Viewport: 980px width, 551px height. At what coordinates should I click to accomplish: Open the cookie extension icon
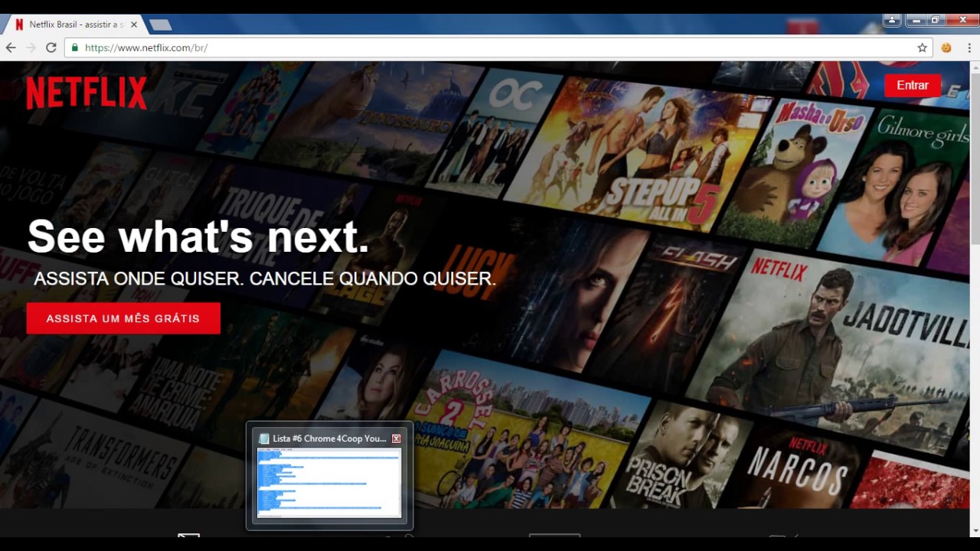tap(947, 47)
